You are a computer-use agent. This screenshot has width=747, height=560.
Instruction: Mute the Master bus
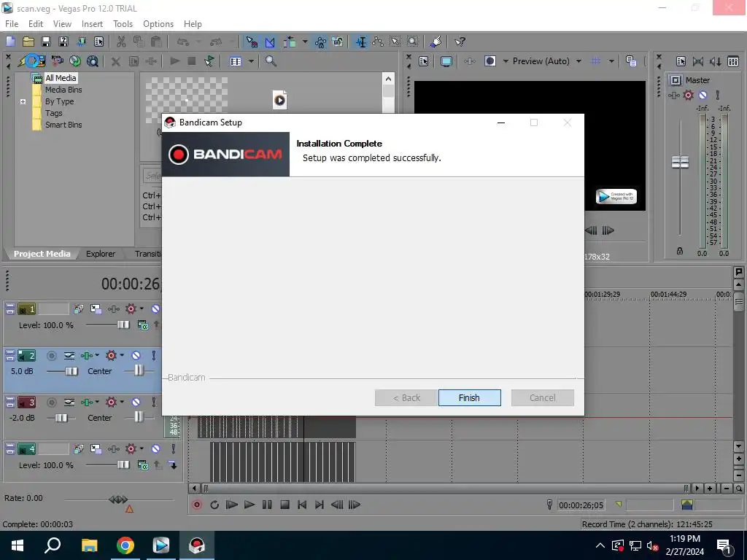coord(703,96)
